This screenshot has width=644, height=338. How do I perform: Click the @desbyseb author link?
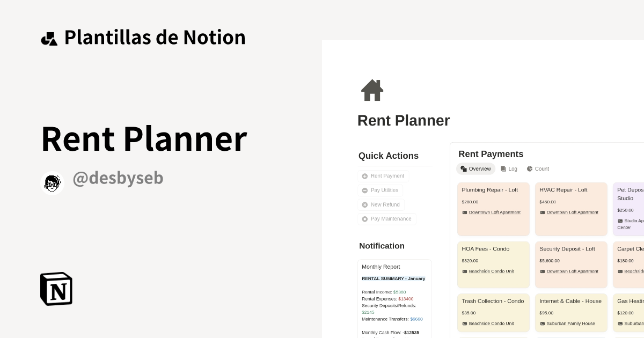[x=118, y=178]
